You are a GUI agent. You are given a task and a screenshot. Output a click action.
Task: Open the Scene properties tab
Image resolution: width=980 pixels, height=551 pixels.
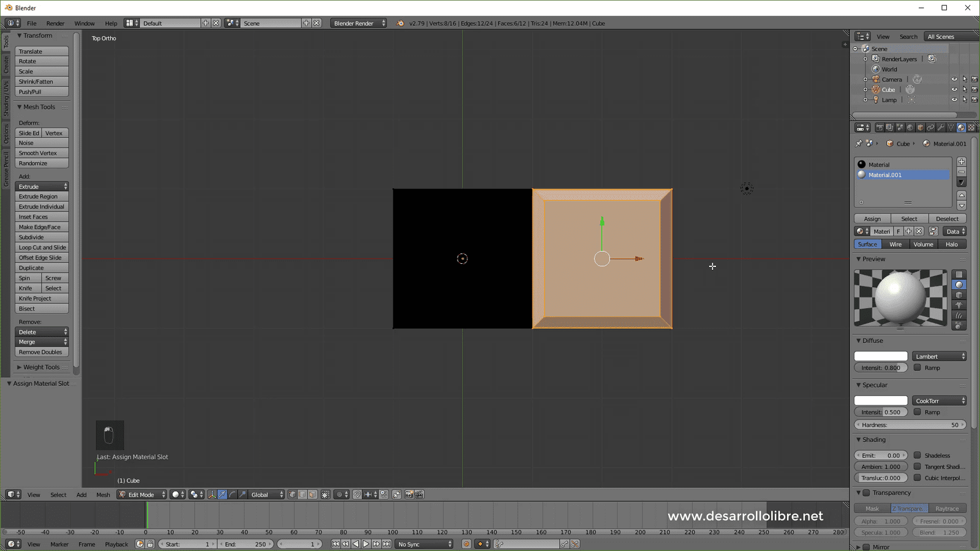[x=900, y=127]
